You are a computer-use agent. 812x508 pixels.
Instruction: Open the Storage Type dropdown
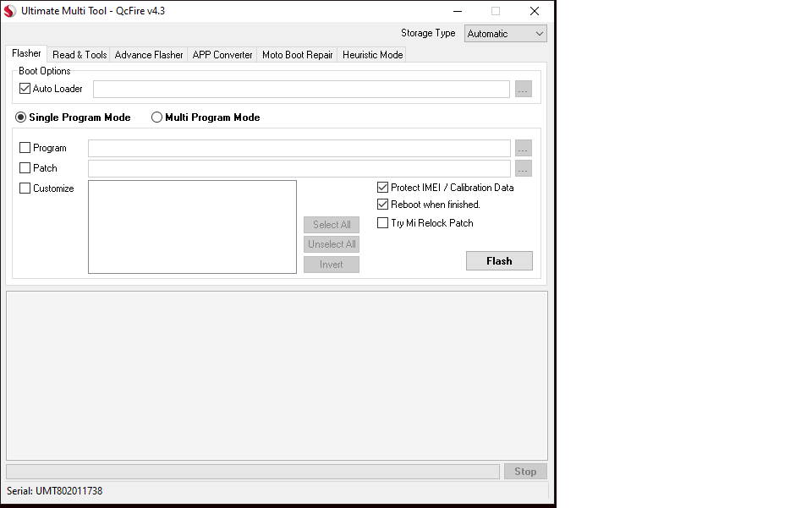[x=505, y=34]
